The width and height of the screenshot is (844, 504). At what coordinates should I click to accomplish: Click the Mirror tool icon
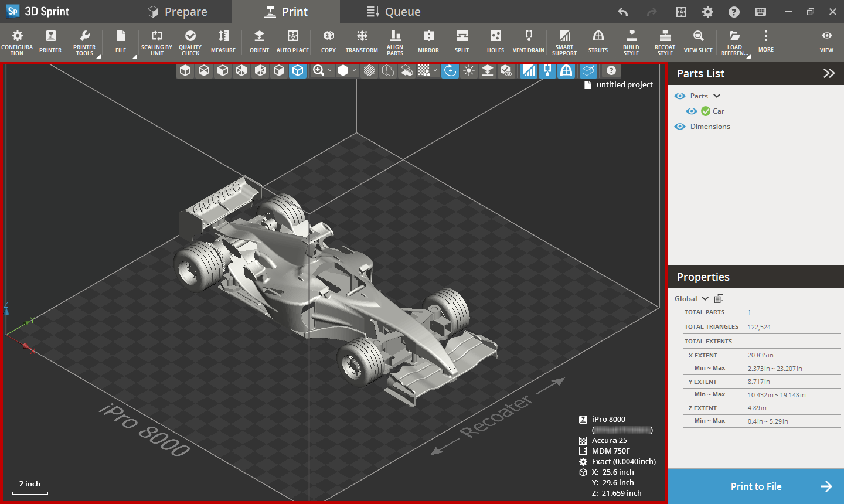tap(428, 36)
